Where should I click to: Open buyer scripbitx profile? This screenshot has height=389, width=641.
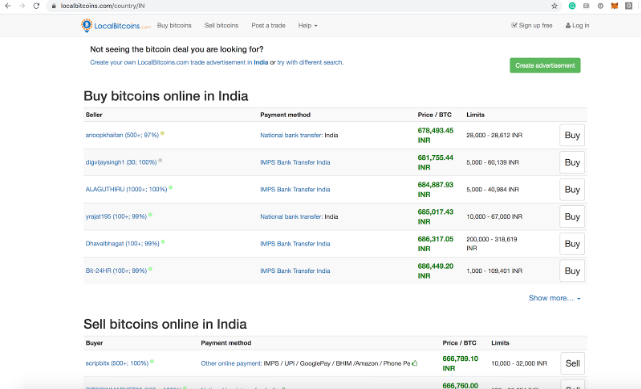(x=117, y=363)
